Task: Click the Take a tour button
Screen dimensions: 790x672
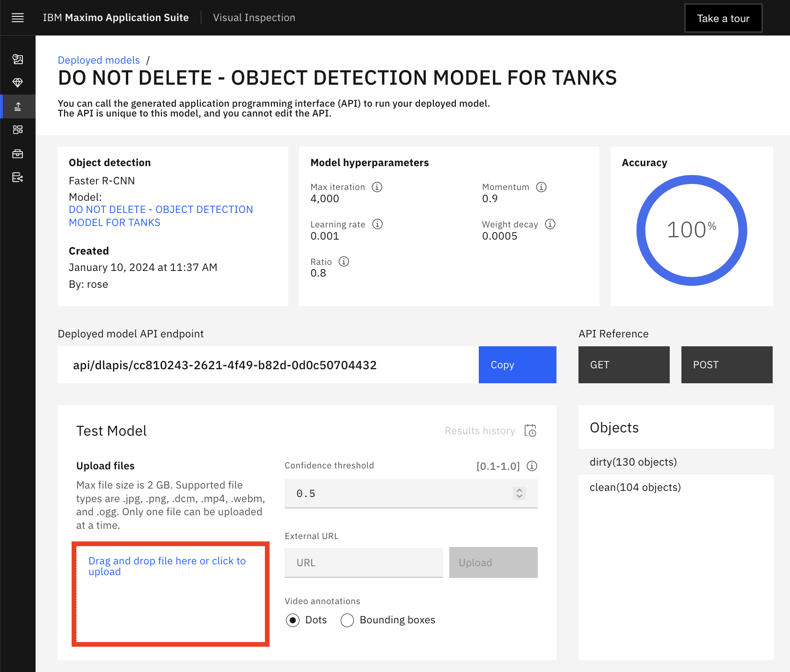Action: click(x=723, y=18)
